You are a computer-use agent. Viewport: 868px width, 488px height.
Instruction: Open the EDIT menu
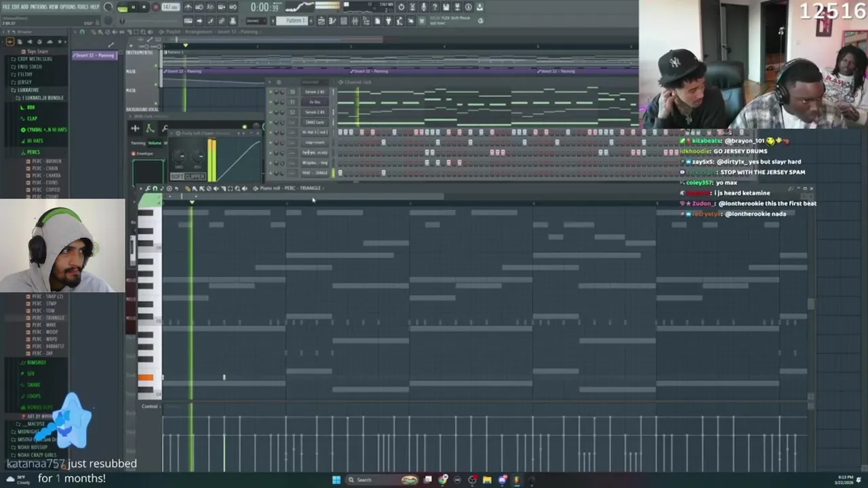[17, 7]
